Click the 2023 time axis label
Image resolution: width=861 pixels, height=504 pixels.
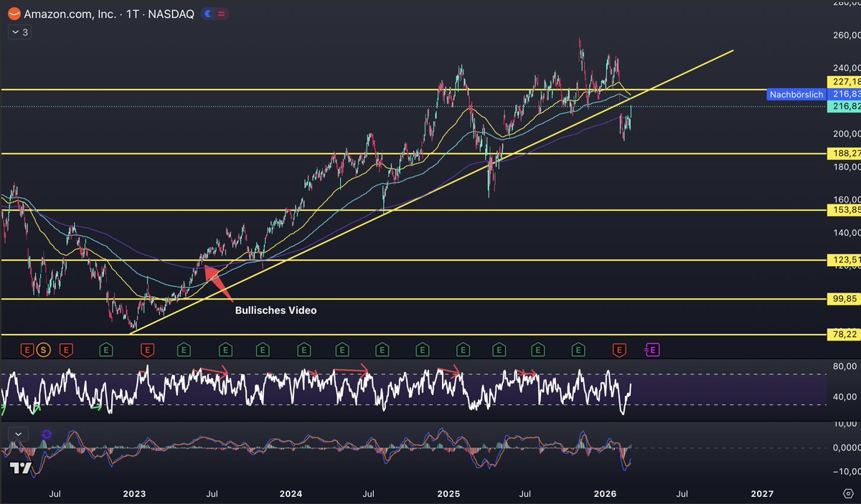pyautogui.click(x=134, y=494)
